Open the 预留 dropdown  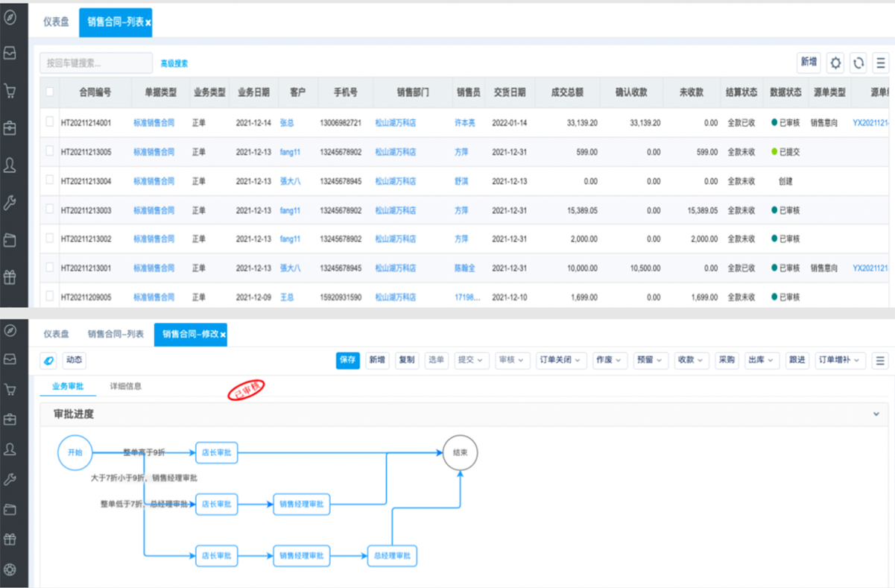click(x=651, y=360)
